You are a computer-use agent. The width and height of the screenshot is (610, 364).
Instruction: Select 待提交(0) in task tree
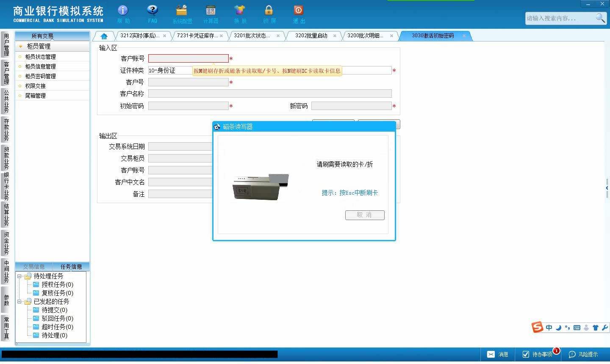(54, 310)
